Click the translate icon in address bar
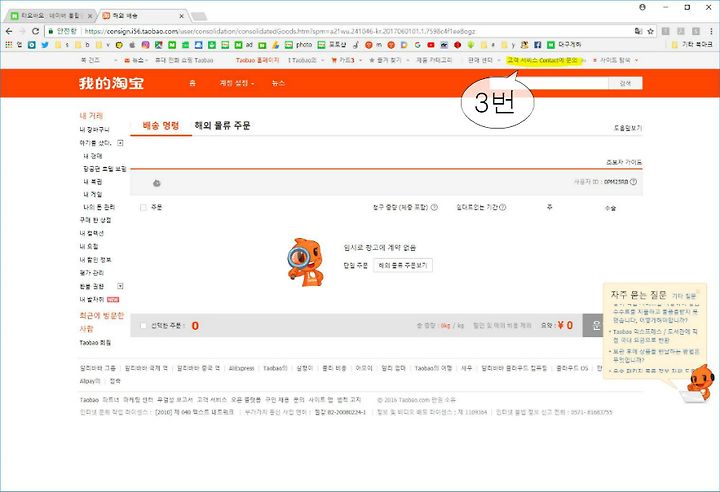This screenshot has width=720, height=492. tap(638, 31)
